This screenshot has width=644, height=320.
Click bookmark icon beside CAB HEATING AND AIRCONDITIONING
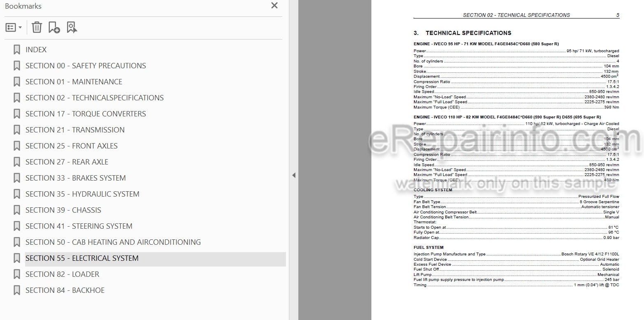point(17,242)
